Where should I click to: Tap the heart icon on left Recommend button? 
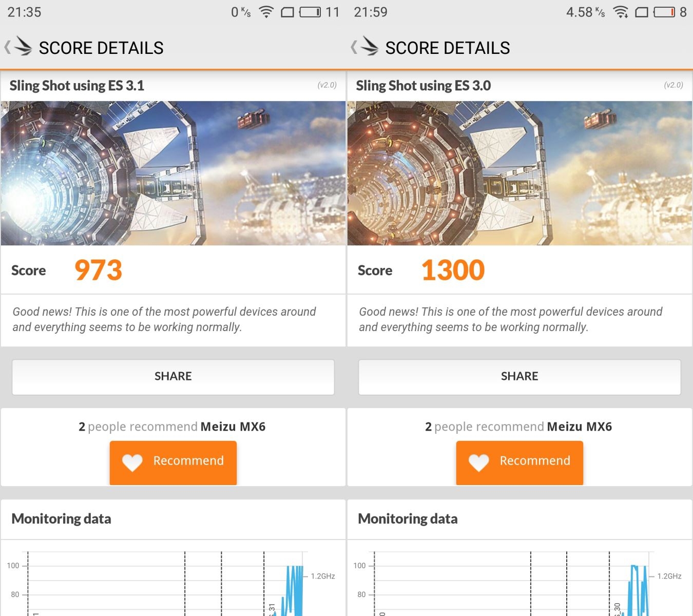132,463
